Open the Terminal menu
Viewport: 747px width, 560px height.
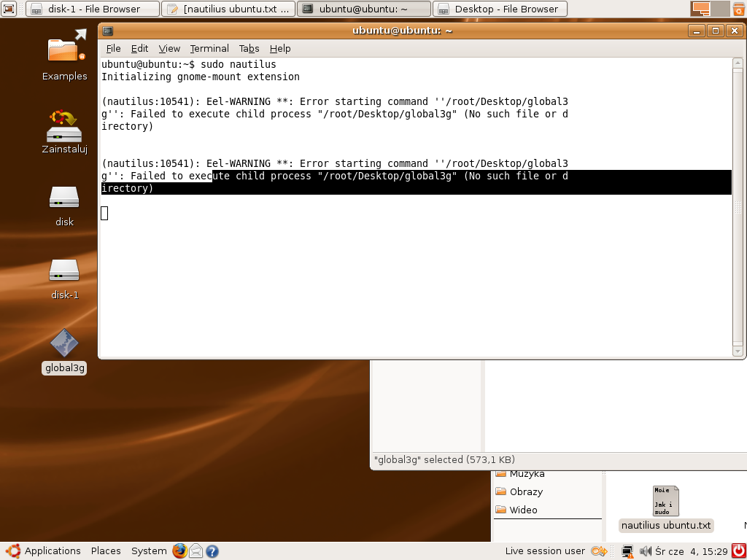point(209,49)
